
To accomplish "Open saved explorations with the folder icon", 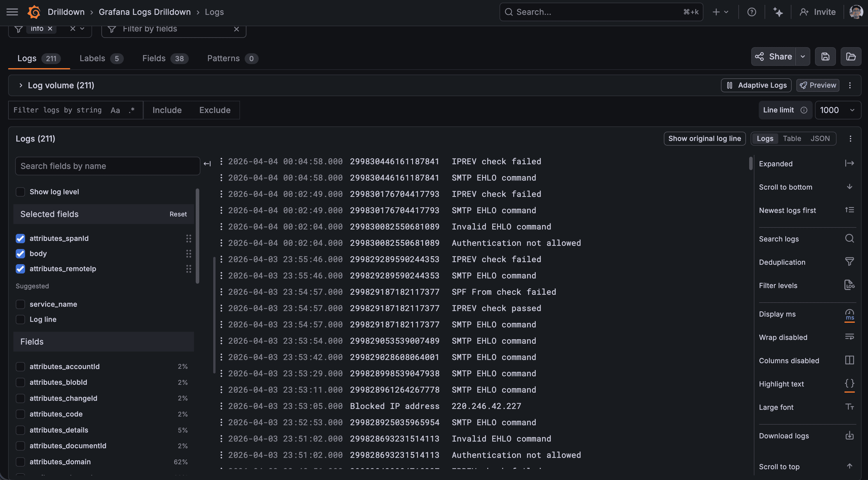I will 851,56.
